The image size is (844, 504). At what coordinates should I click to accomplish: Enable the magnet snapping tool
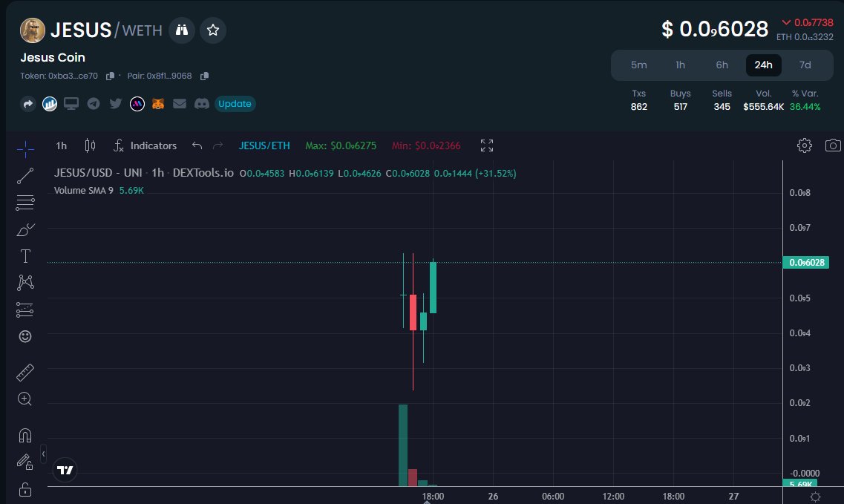click(24, 434)
